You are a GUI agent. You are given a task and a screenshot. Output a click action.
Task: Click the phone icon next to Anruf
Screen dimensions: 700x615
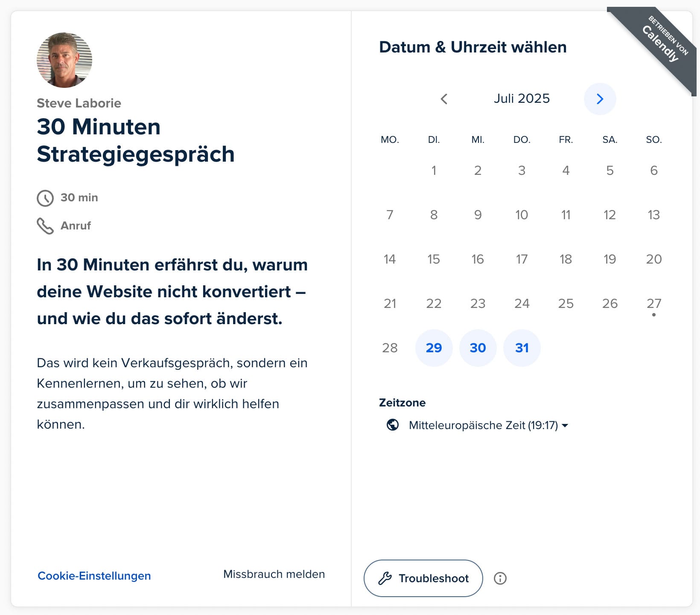click(x=45, y=226)
